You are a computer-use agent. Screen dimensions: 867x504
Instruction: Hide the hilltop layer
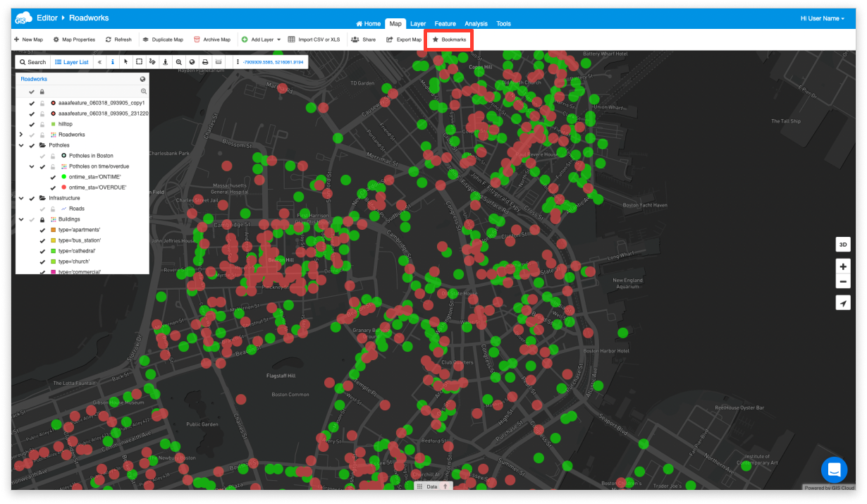click(x=32, y=124)
